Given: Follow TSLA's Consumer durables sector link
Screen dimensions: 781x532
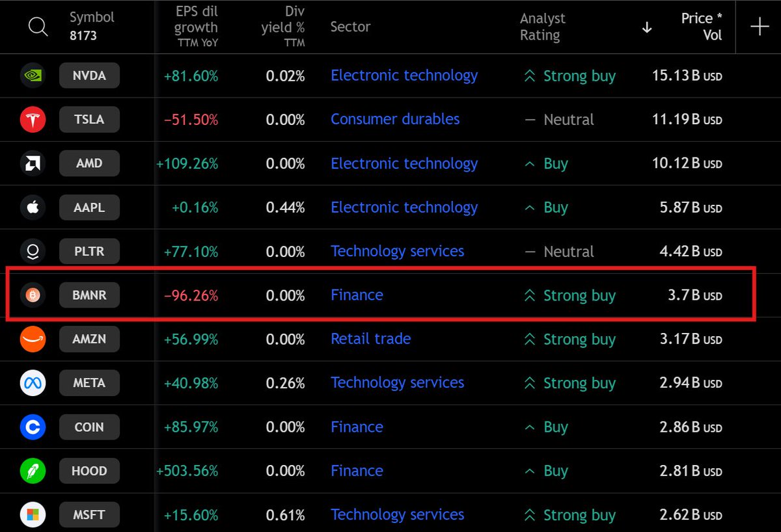Looking at the screenshot, I should 395,120.
